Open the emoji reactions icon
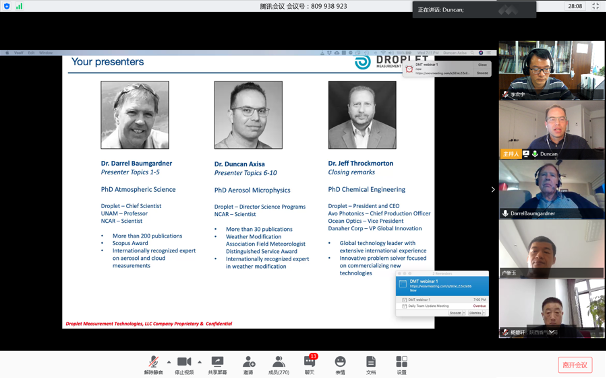 pos(340,365)
